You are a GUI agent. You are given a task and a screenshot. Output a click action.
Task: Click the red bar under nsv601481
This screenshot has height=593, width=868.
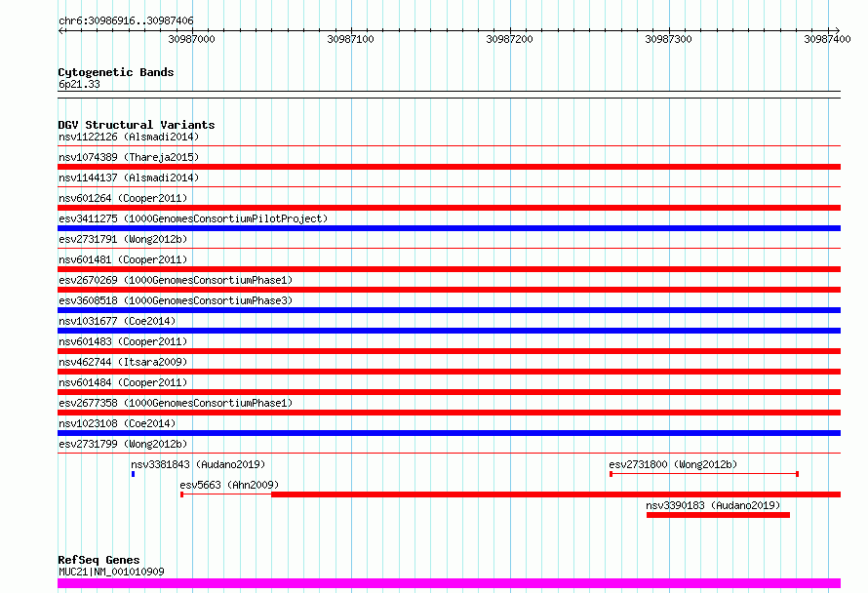[449, 269]
